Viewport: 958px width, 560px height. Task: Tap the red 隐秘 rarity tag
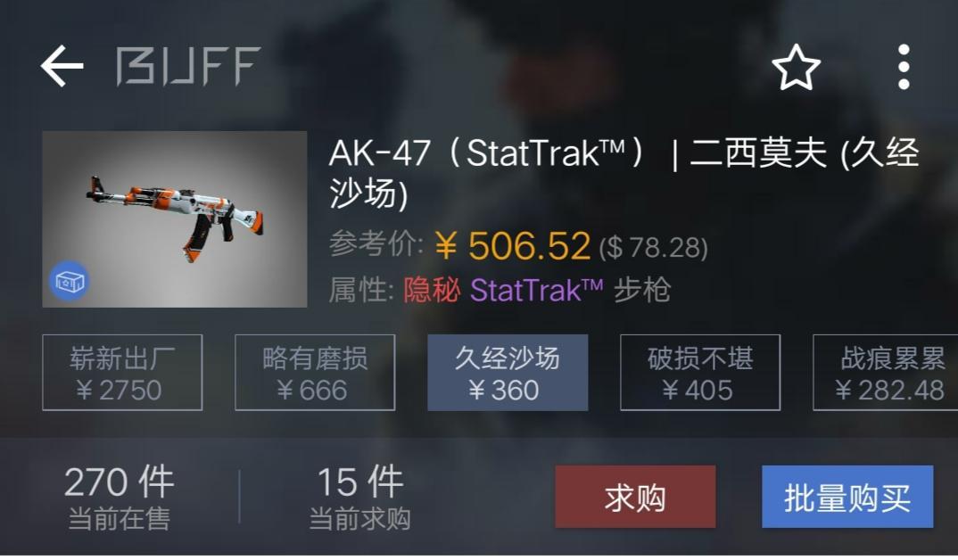point(432,290)
